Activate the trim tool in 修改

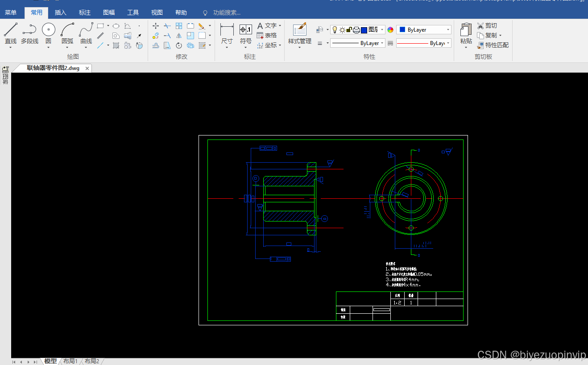[x=167, y=26]
